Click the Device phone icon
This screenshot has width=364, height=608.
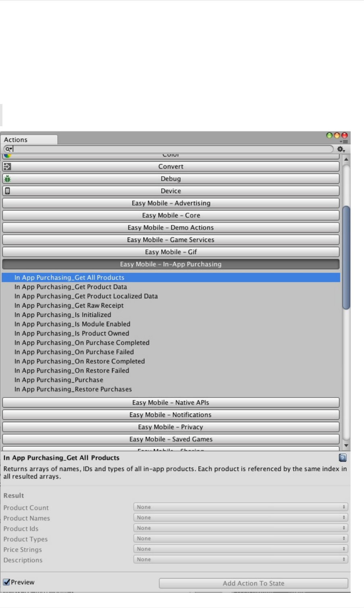point(7,191)
